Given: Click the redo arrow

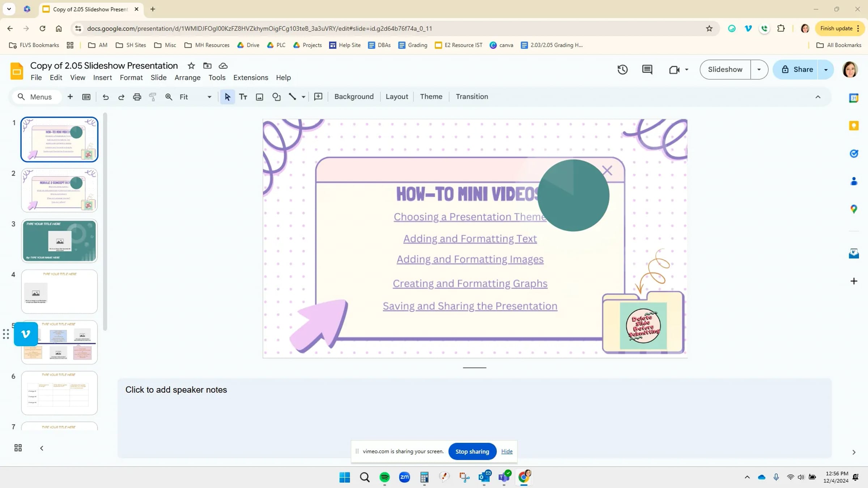Looking at the screenshot, I should pyautogui.click(x=121, y=97).
